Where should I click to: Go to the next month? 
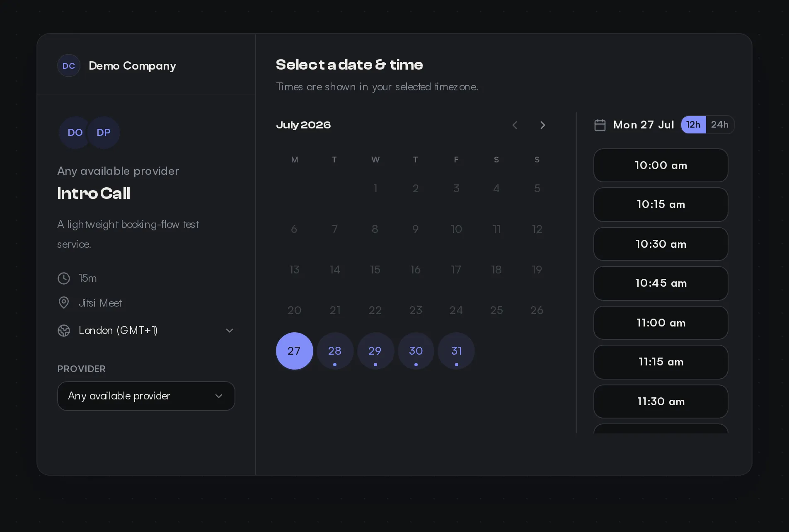click(x=542, y=125)
